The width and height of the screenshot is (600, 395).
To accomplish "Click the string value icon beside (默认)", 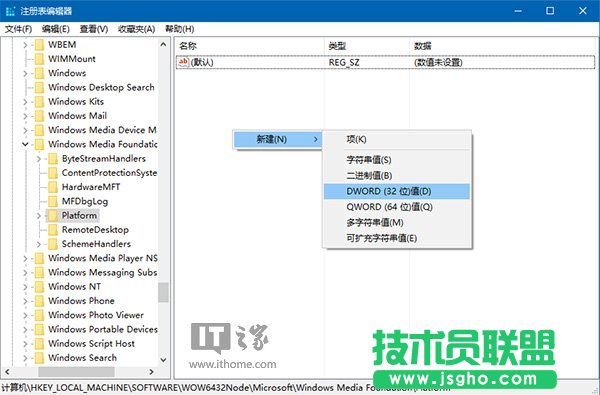I will pos(184,62).
